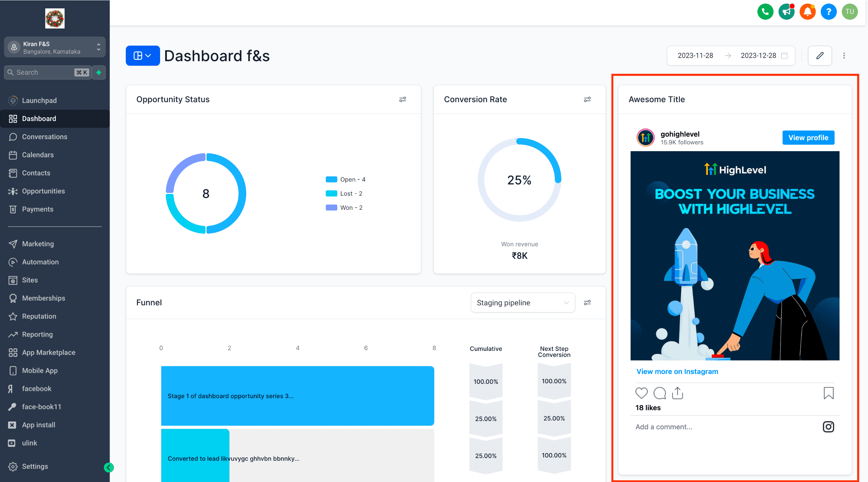Click the ₹8K won revenue value
Image resolution: width=868 pixels, height=482 pixels.
(x=519, y=256)
